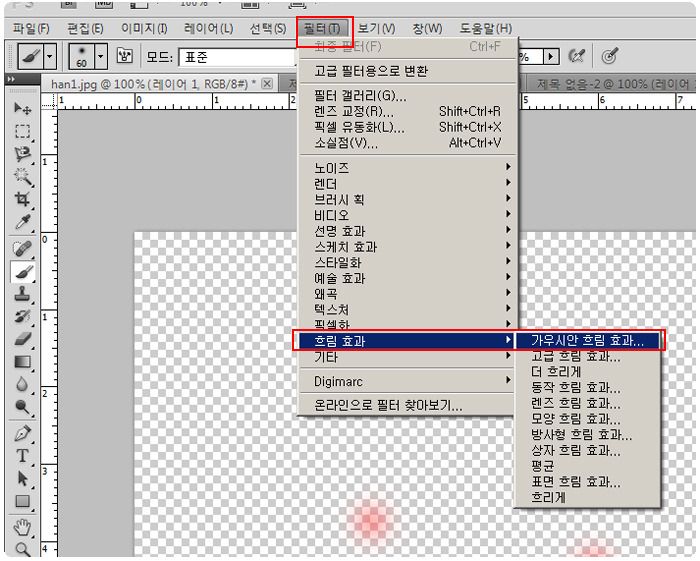Open the 보기(V) menu

[x=376, y=29]
